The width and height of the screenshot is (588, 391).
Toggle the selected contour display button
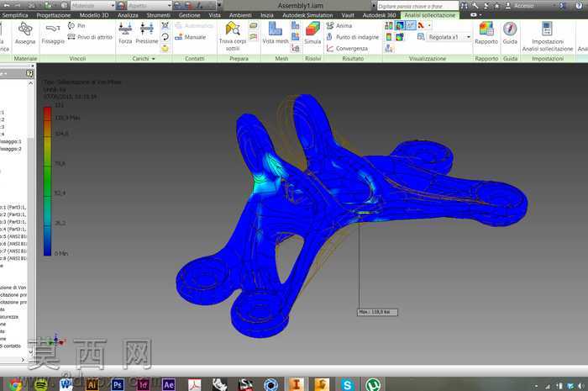pyautogui.click(x=400, y=25)
